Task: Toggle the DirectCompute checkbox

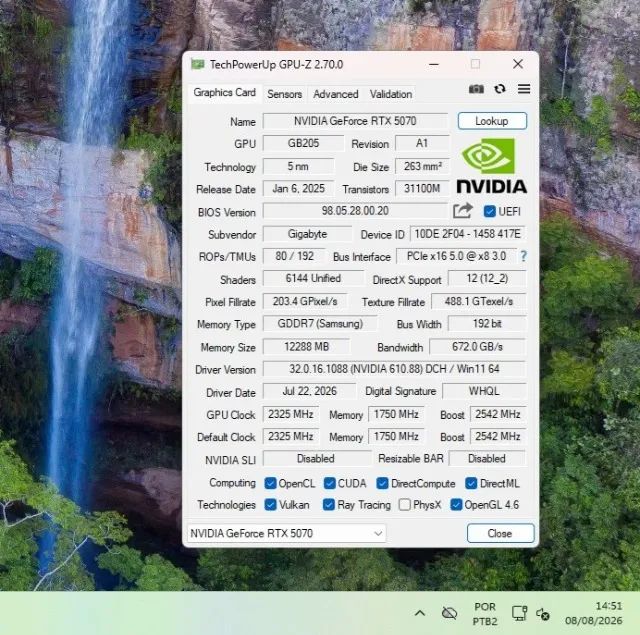Action: (382, 483)
